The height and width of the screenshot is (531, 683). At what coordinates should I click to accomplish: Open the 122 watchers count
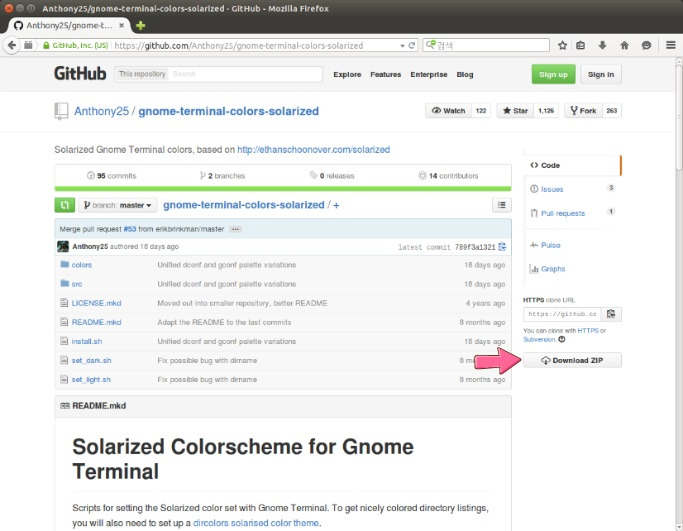point(481,111)
